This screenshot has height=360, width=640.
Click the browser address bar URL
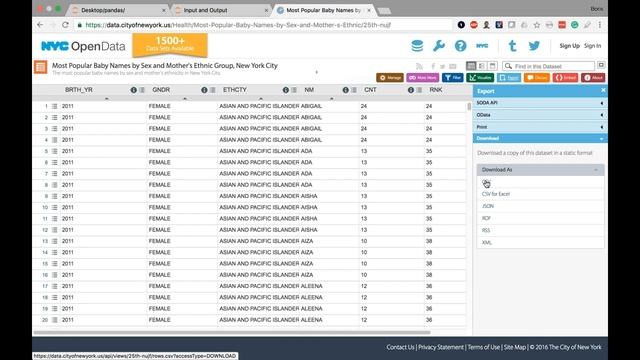[x=238, y=25]
